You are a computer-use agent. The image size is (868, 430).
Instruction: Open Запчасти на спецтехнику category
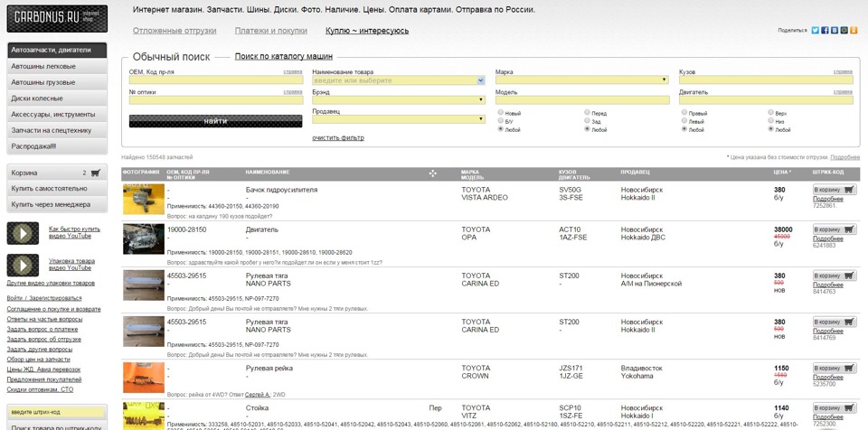pyautogui.click(x=57, y=131)
